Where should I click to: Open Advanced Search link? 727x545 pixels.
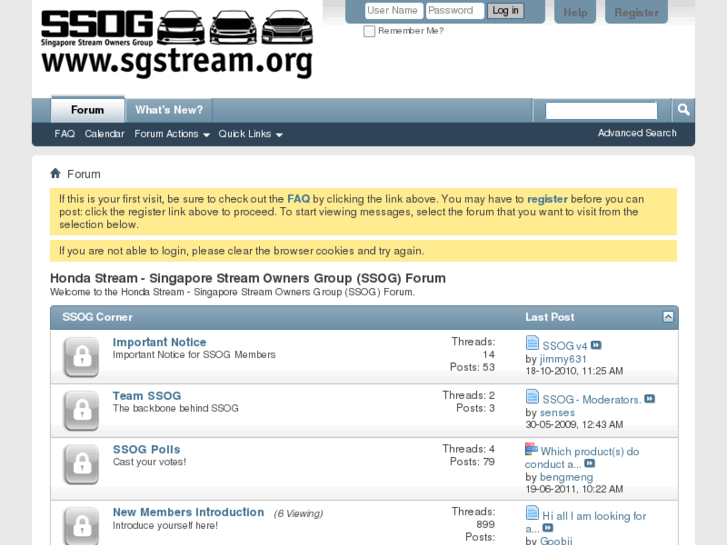[x=637, y=133]
